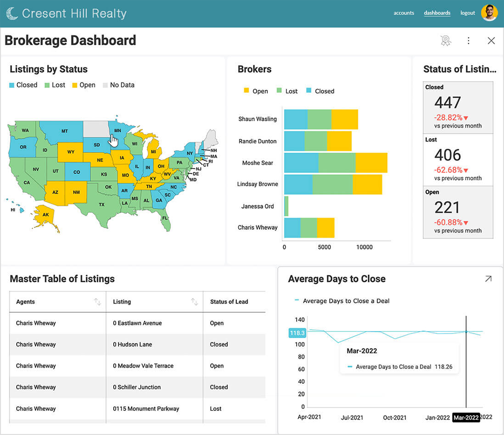This screenshot has height=435, width=504.
Task: Select Alaska on the map
Action: [45, 215]
